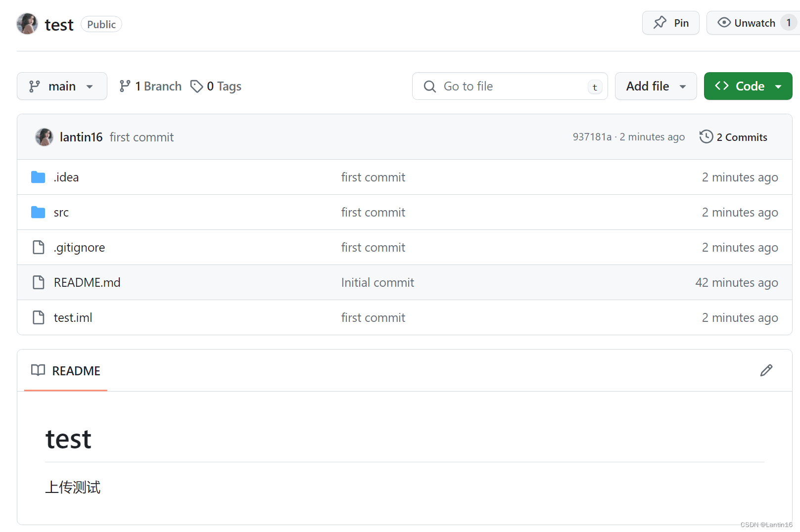Click the watcher count badge 1

point(789,23)
